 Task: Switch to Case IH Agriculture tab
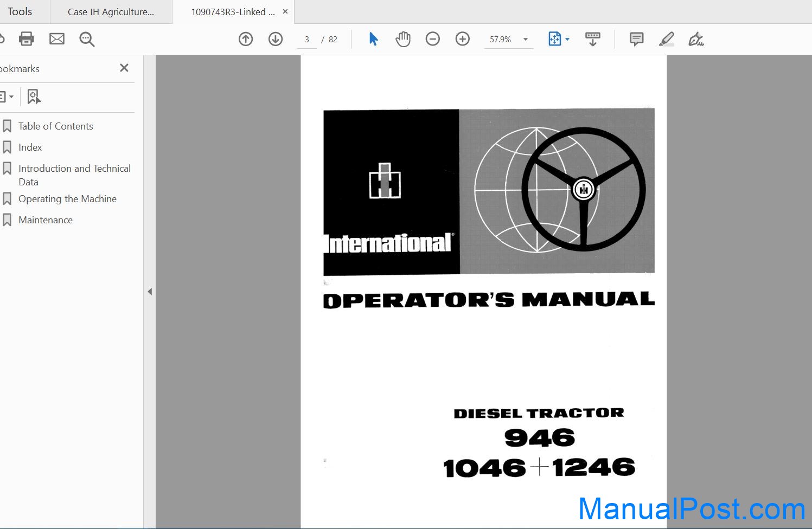[111, 12]
